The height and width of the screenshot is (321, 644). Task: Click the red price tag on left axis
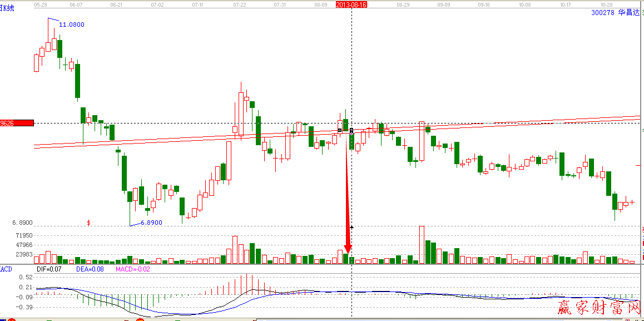click(17, 123)
